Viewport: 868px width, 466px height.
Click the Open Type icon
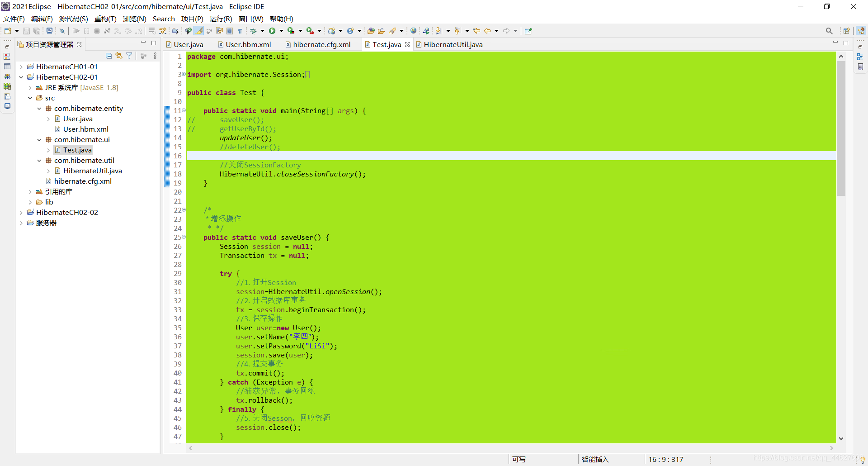click(371, 31)
